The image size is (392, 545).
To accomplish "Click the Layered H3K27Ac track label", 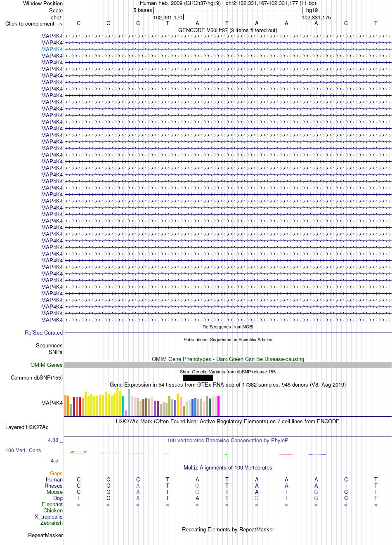I will coord(27,427).
